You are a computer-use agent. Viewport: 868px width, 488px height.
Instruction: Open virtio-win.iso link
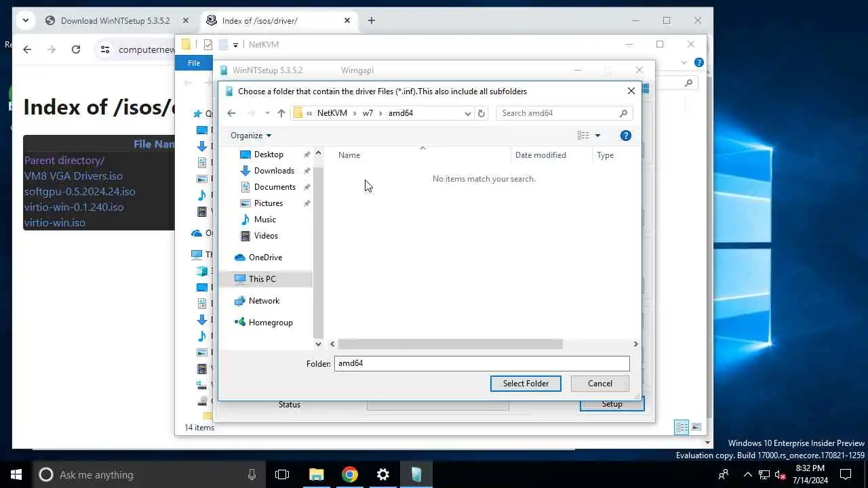[55, 223]
